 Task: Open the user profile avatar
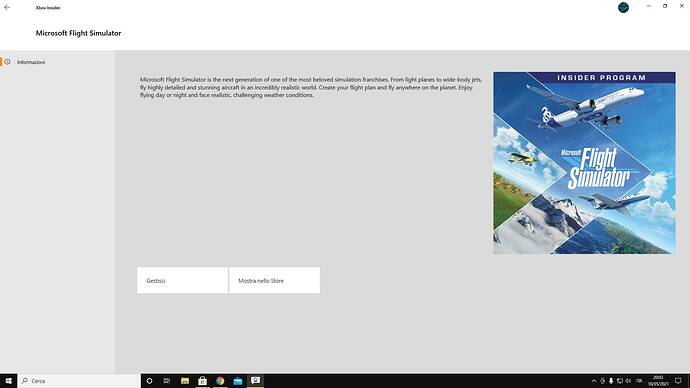623,7
